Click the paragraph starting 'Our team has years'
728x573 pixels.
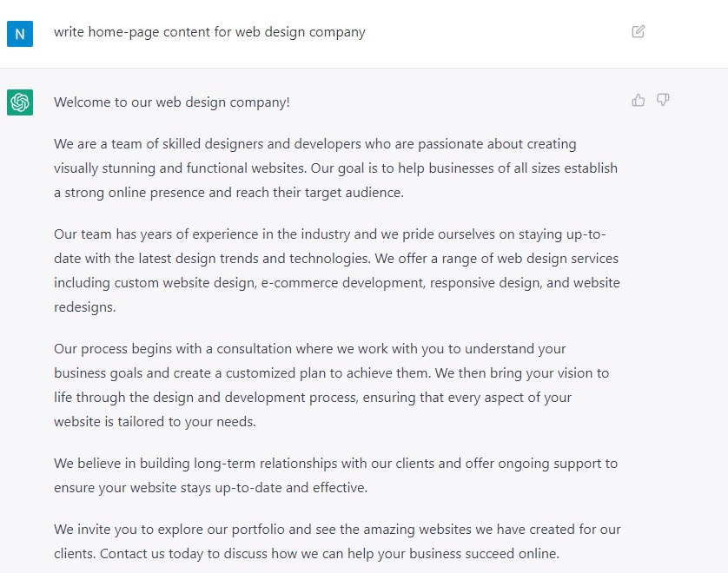(x=337, y=271)
